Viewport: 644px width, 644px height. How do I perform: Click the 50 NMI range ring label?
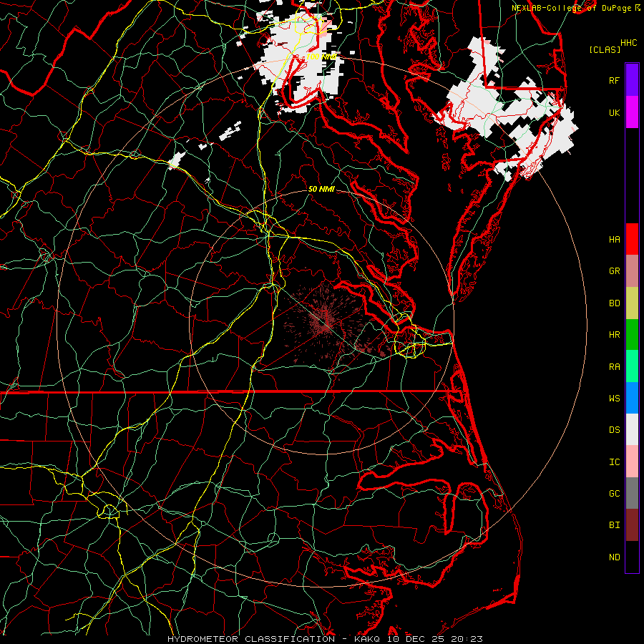pos(321,190)
